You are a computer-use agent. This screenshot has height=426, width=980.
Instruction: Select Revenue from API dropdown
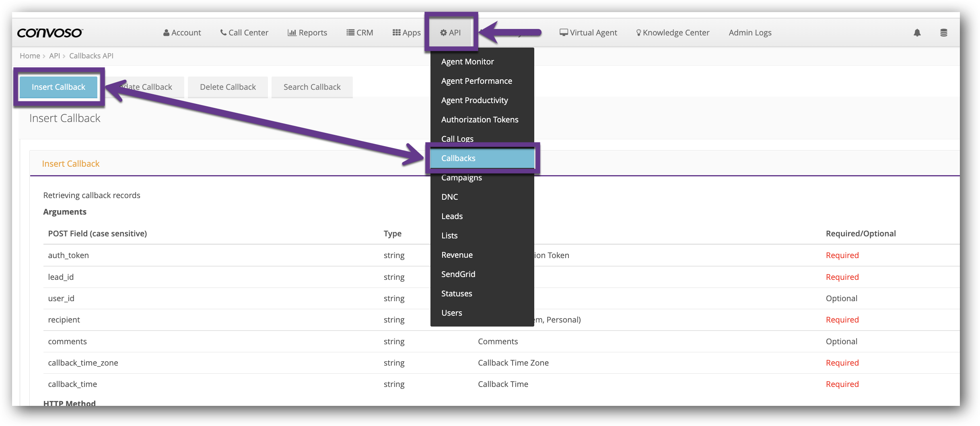pos(482,255)
